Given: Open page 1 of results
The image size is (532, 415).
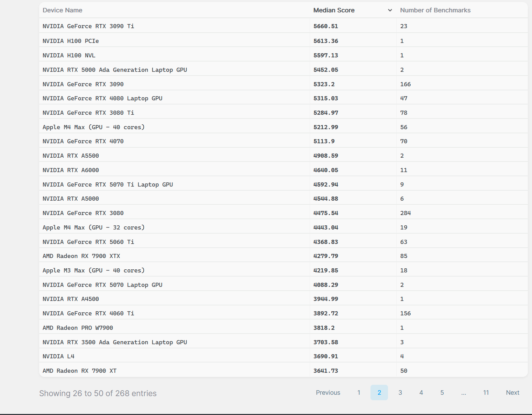Looking at the screenshot, I should point(359,393).
